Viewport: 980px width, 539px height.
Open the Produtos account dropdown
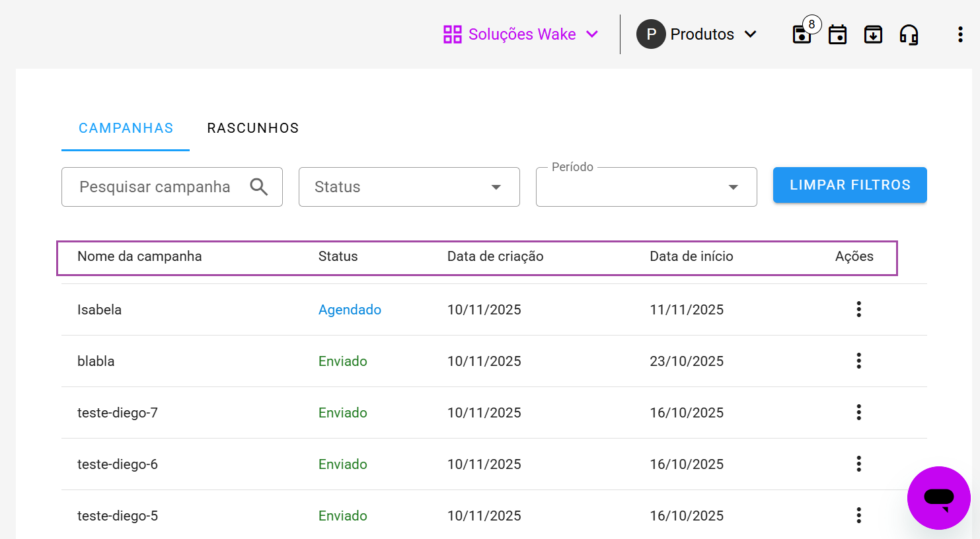[x=697, y=34]
